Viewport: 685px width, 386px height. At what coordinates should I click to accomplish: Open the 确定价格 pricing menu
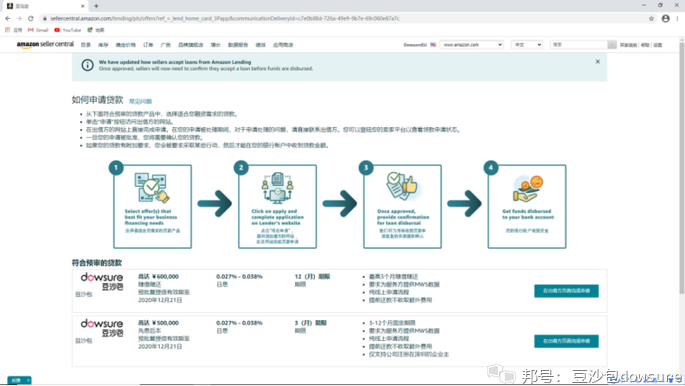(x=125, y=45)
